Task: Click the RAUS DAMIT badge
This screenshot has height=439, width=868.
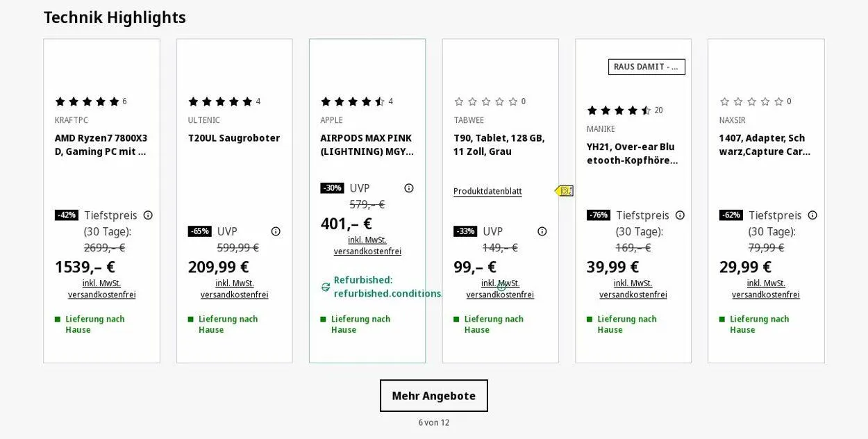Action: (x=646, y=67)
